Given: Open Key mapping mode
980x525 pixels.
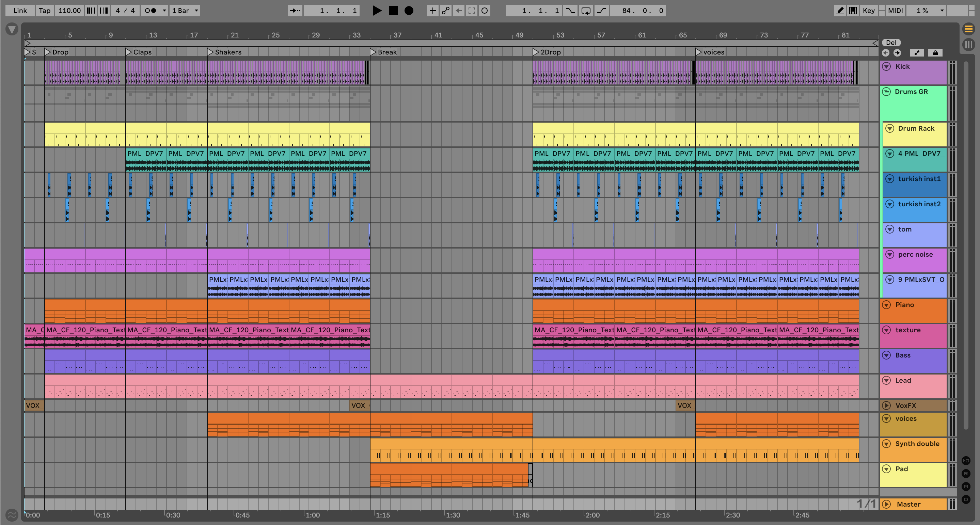Looking at the screenshot, I should 869,11.
